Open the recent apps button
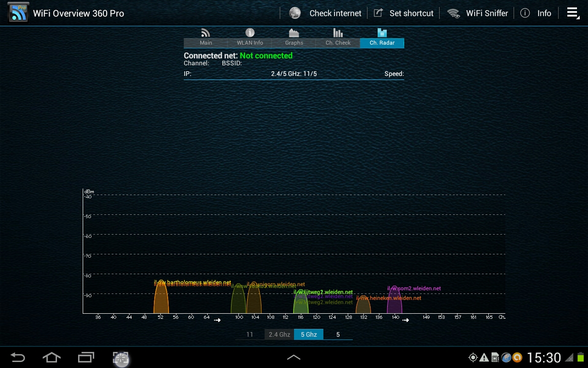Viewport: 588px width, 368px height. tap(86, 357)
